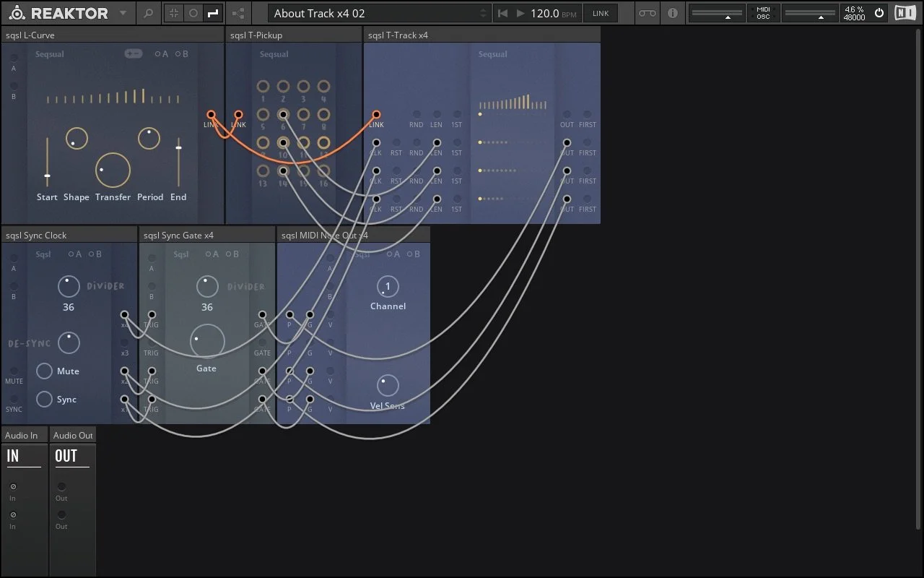The image size is (924, 578).
Task: Select the cable view mode icon
Action: click(213, 13)
